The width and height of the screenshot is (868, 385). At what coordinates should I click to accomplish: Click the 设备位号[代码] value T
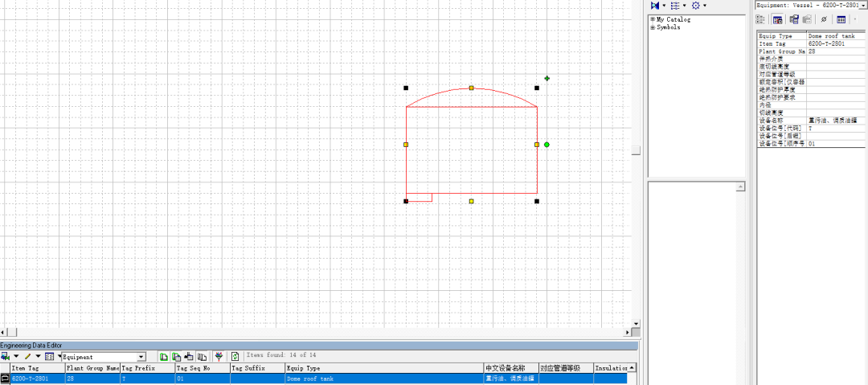[837, 128]
